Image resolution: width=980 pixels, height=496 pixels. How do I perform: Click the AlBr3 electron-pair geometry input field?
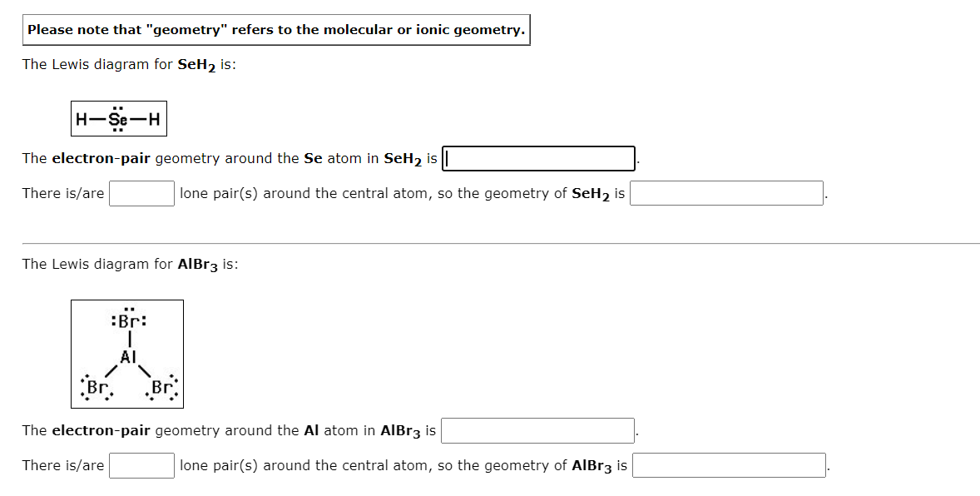click(x=538, y=430)
